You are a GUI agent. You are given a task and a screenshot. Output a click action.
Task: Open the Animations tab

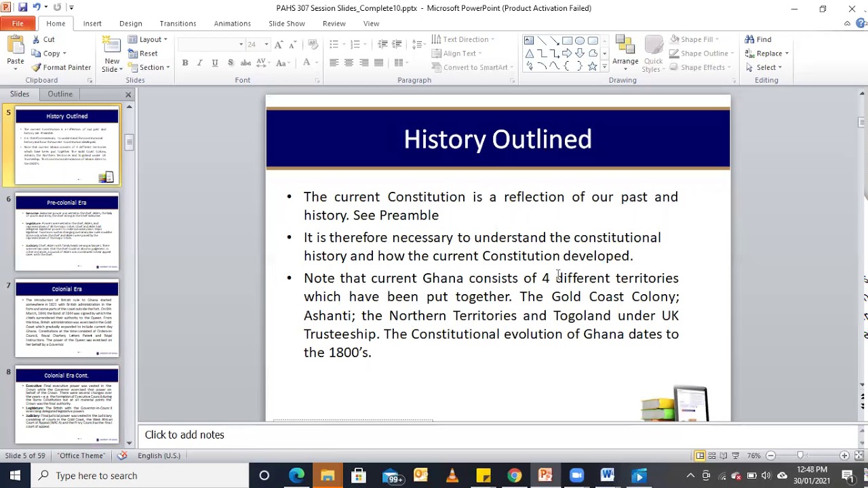(x=233, y=24)
